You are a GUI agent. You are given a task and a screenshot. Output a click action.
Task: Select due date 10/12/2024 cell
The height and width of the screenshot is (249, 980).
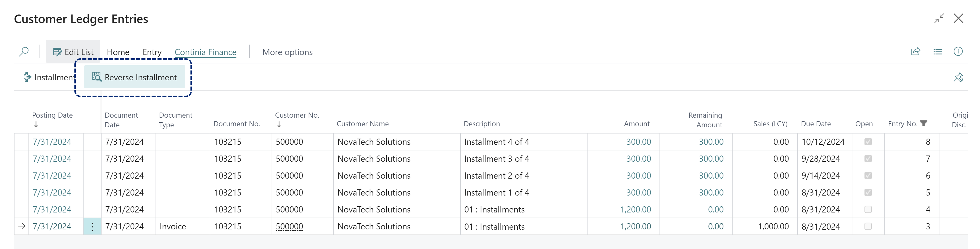pos(824,142)
